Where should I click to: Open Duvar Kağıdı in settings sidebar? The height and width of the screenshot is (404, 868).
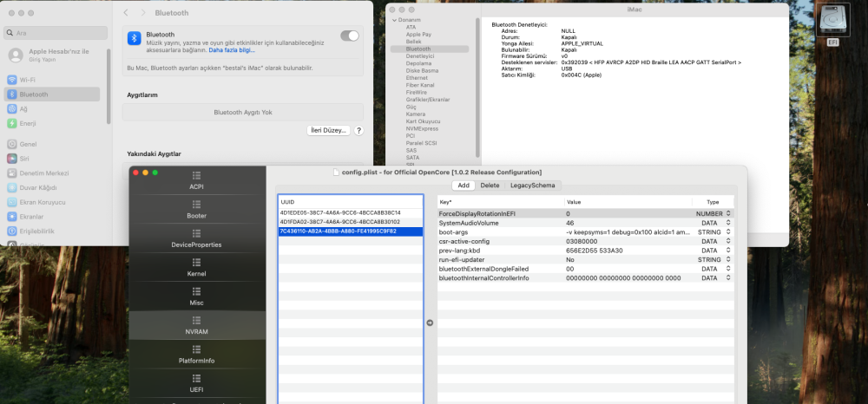coord(53,188)
